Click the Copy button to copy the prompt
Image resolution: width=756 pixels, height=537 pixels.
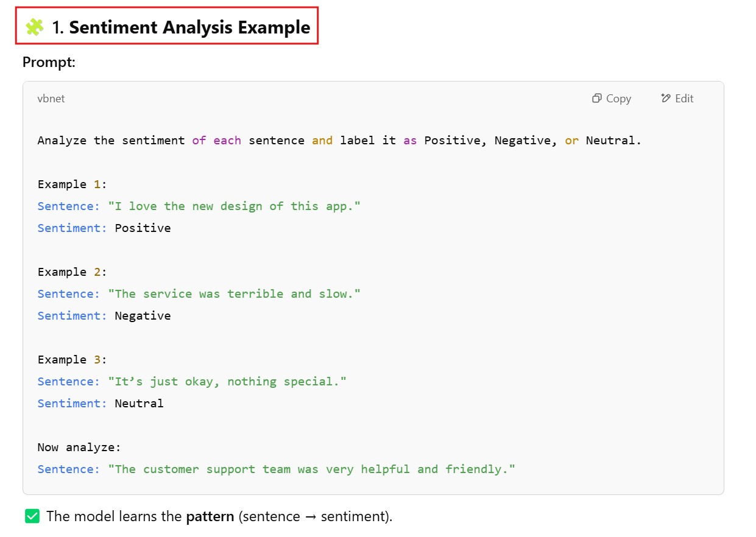(611, 98)
